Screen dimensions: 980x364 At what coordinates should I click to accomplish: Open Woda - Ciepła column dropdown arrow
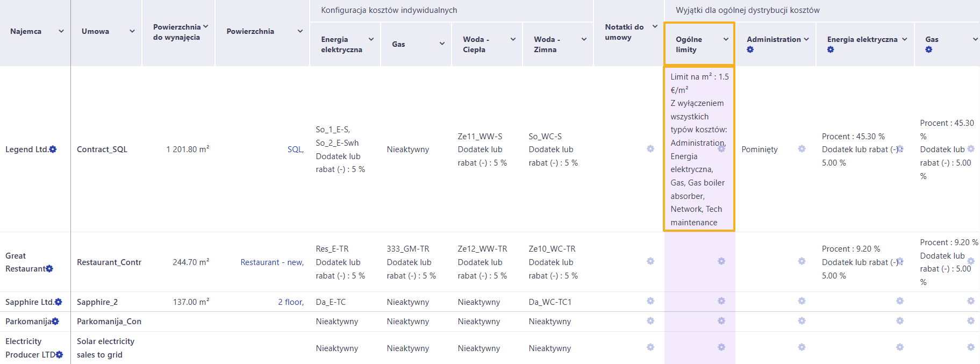click(x=513, y=39)
